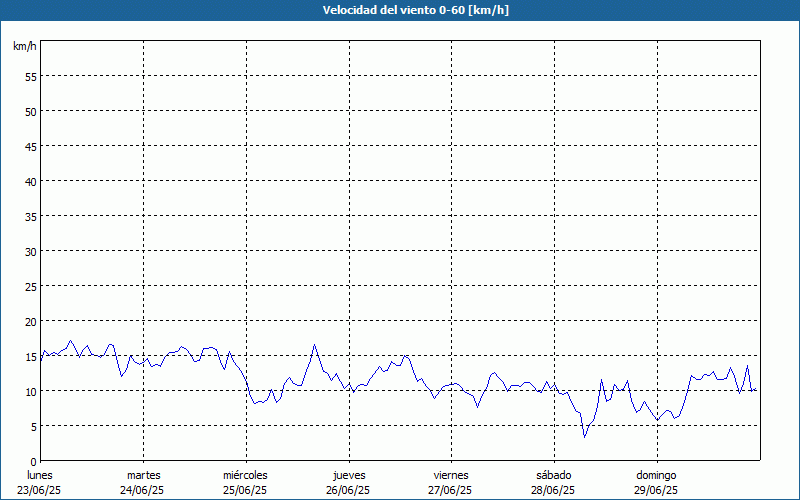The width and height of the screenshot is (800, 500).
Task: Click the 35 value on the y-axis
Action: pos(31,217)
